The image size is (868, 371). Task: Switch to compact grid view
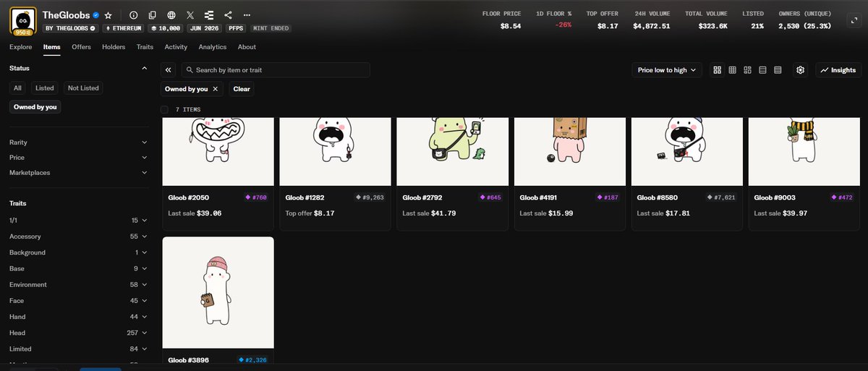[732, 70]
